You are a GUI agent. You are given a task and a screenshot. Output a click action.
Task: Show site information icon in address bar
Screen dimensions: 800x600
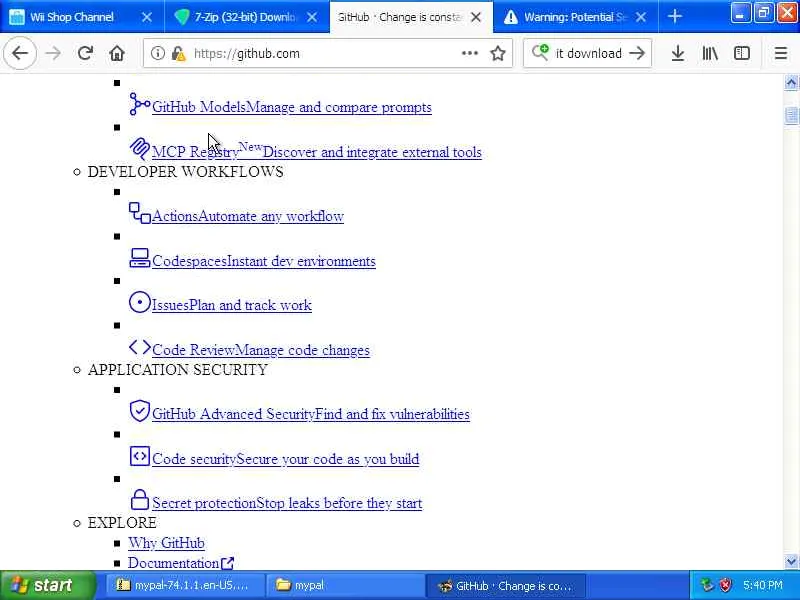pyautogui.click(x=158, y=53)
